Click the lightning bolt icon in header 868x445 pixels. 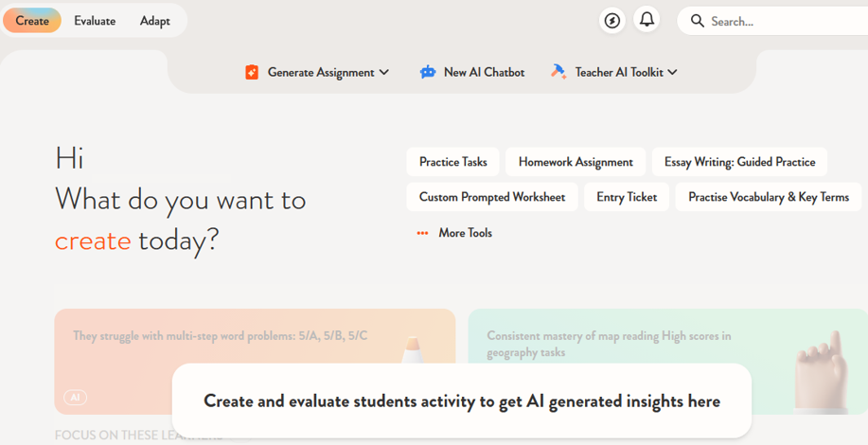pyautogui.click(x=612, y=21)
